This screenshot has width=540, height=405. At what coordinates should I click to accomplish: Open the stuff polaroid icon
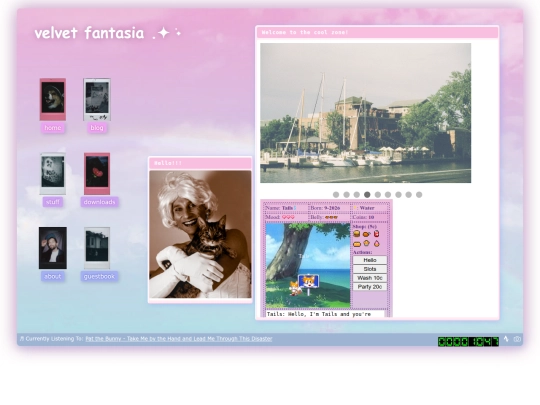(x=53, y=174)
